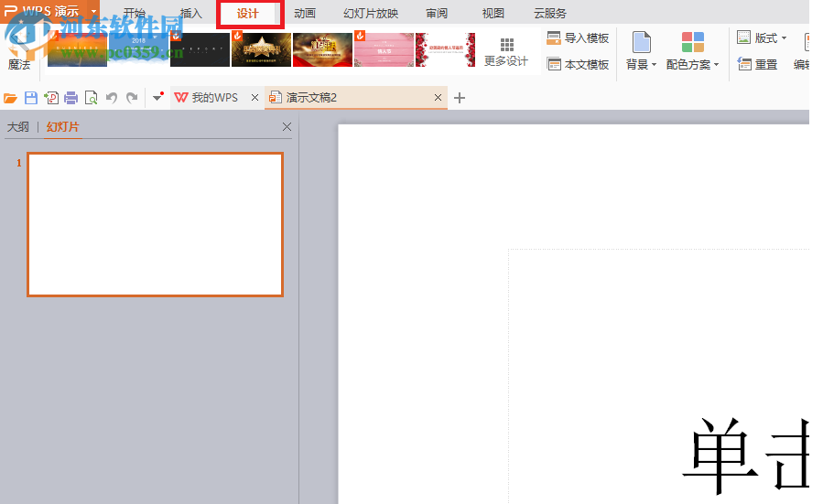Click 本文模板 button
The width and height of the screenshot is (823, 504).
pos(578,65)
